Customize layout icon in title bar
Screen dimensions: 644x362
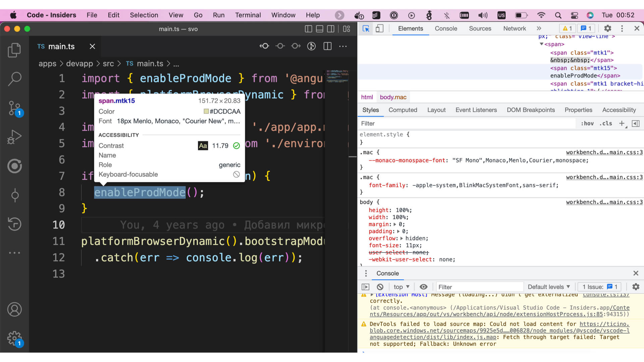coord(346,29)
